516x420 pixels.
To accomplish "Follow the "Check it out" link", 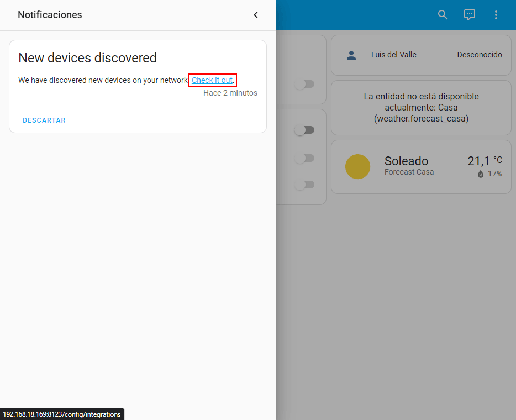I will point(212,80).
